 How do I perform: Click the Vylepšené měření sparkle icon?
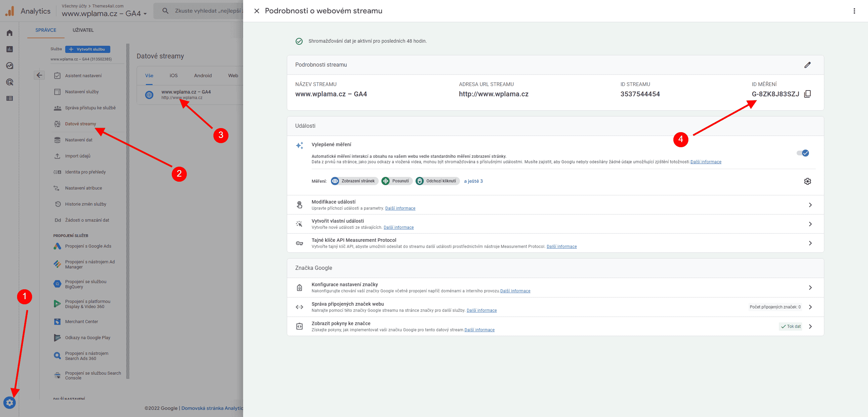point(299,145)
